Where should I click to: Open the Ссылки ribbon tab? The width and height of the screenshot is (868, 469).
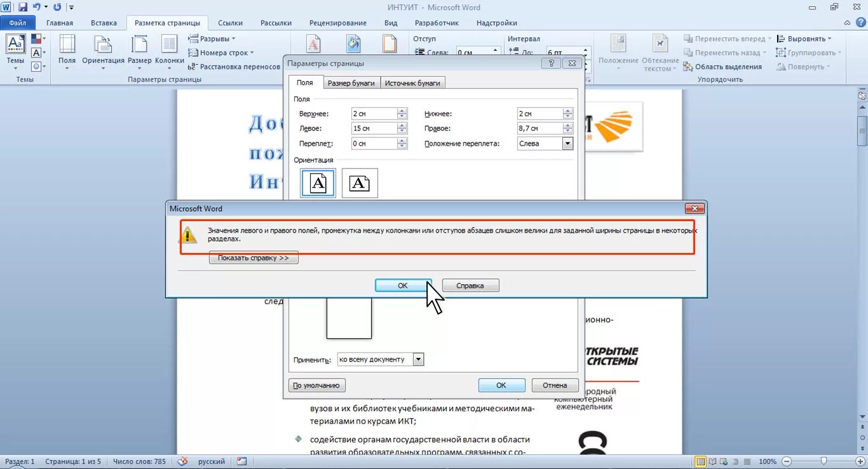pos(230,23)
